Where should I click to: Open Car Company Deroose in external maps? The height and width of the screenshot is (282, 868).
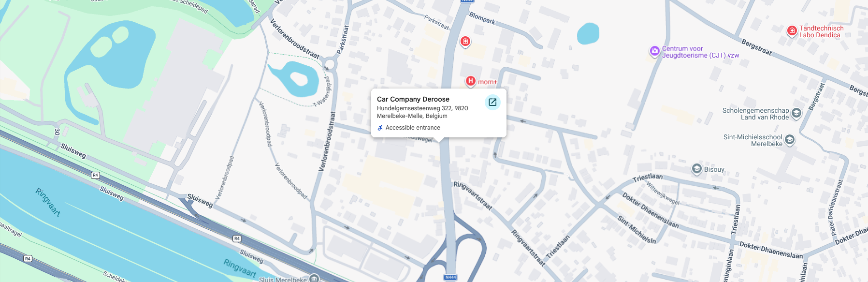(x=492, y=102)
